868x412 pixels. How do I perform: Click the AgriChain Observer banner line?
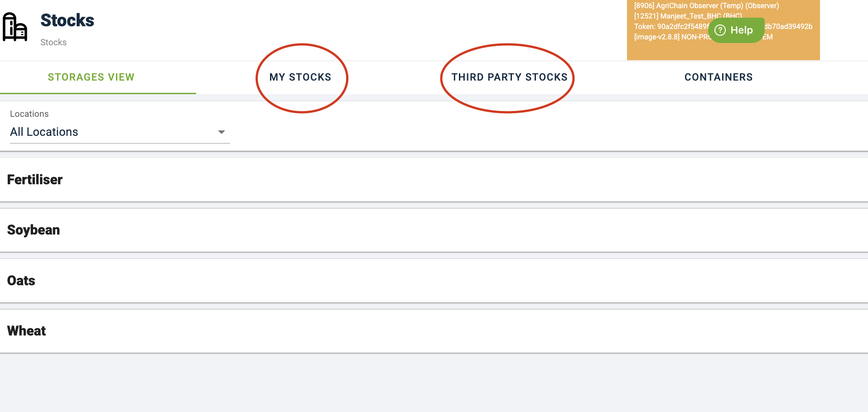(706, 5)
